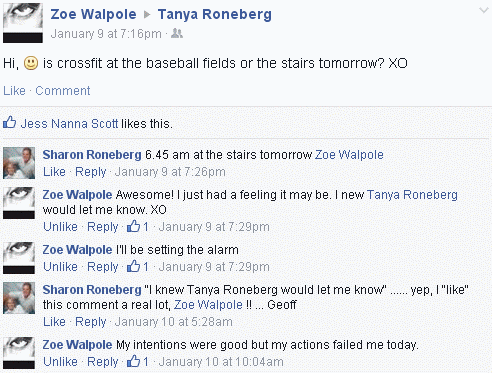Open Sharon Roneberg's avatar on first comment
492x373 pixels.
coord(19,163)
